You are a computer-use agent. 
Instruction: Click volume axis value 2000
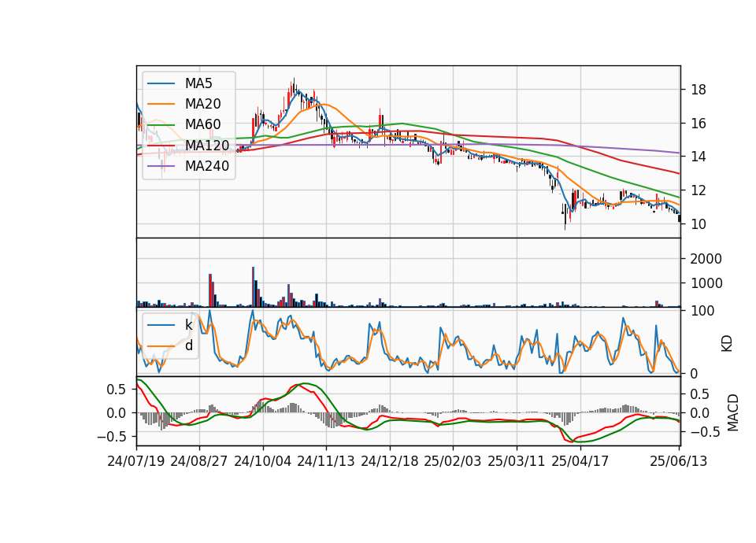(x=706, y=259)
